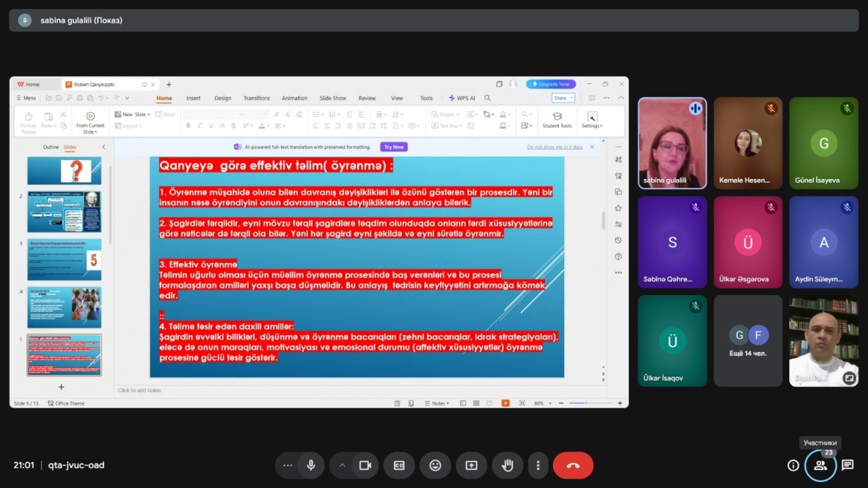Expand audio and video settings chevron

click(x=342, y=465)
